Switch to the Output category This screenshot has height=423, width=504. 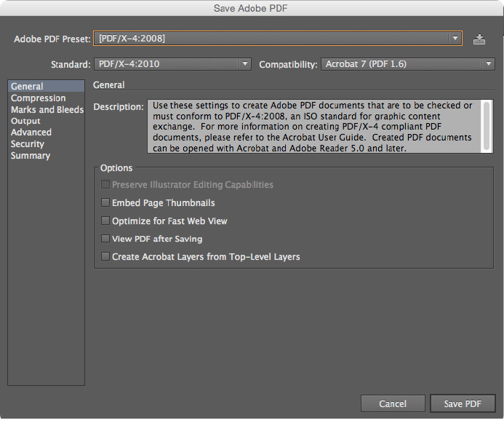coord(46,121)
